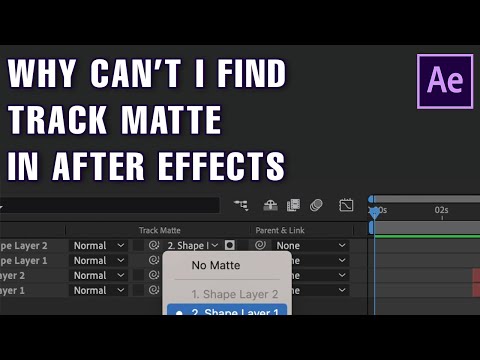Open parent dropdown chevron in layer 2 row

pos(342,275)
